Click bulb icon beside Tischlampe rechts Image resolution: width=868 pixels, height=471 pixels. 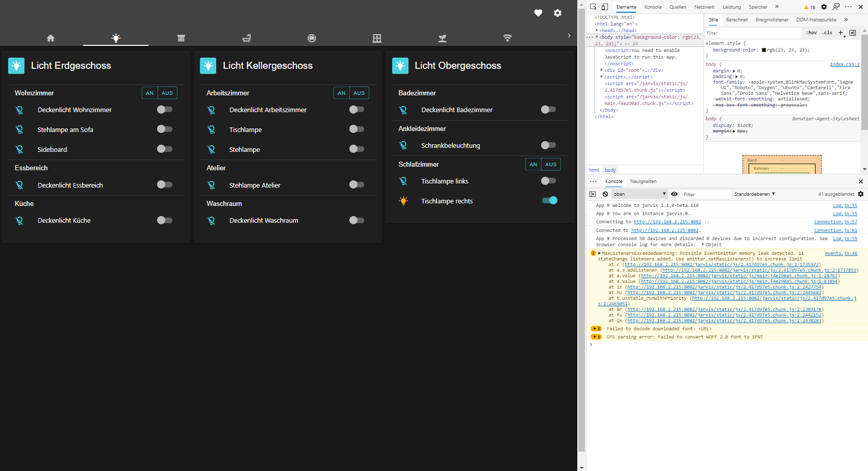coord(403,201)
